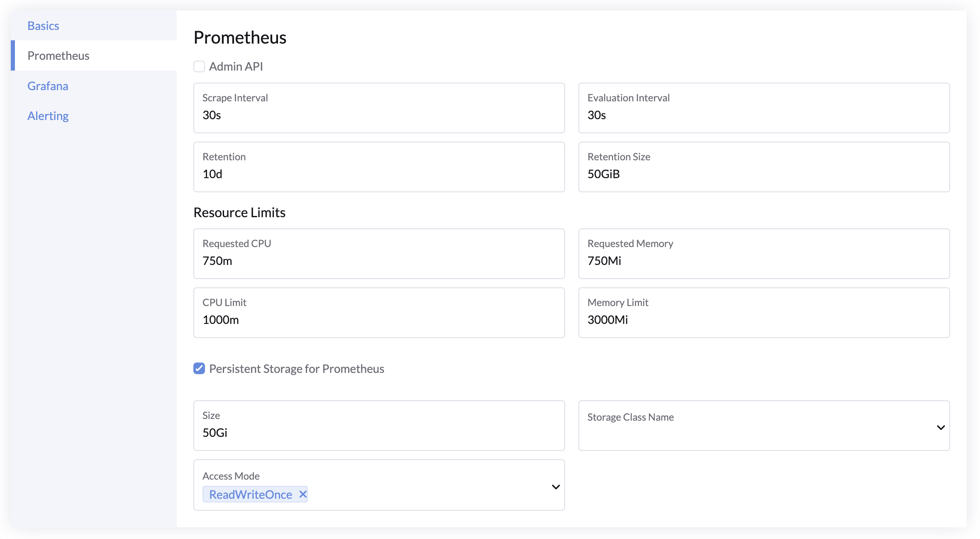Edit the Memory Limit value
The width and height of the screenshot is (980, 539).
(x=764, y=313)
